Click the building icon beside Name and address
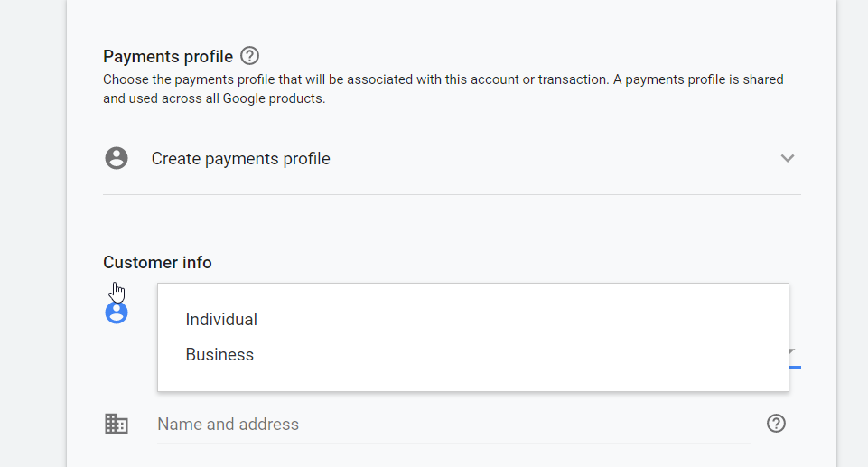Viewport: 868px width, 467px height. [117, 424]
